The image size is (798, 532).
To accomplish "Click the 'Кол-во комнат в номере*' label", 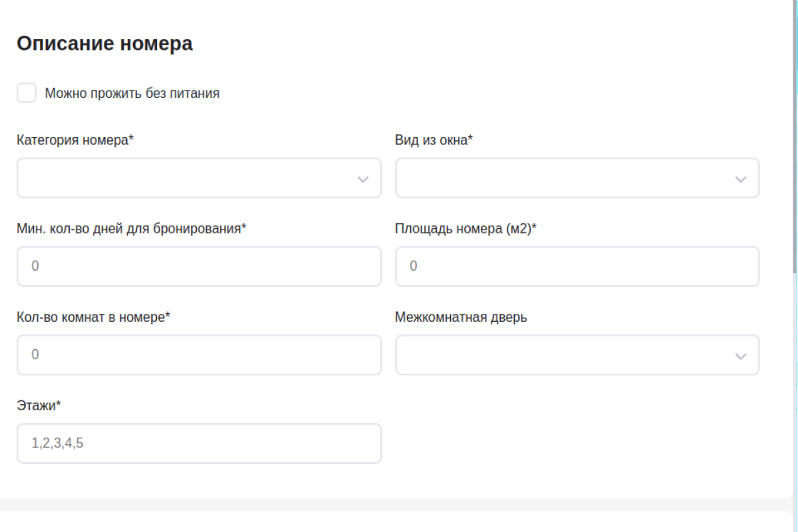I will pyautogui.click(x=94, y=317).
